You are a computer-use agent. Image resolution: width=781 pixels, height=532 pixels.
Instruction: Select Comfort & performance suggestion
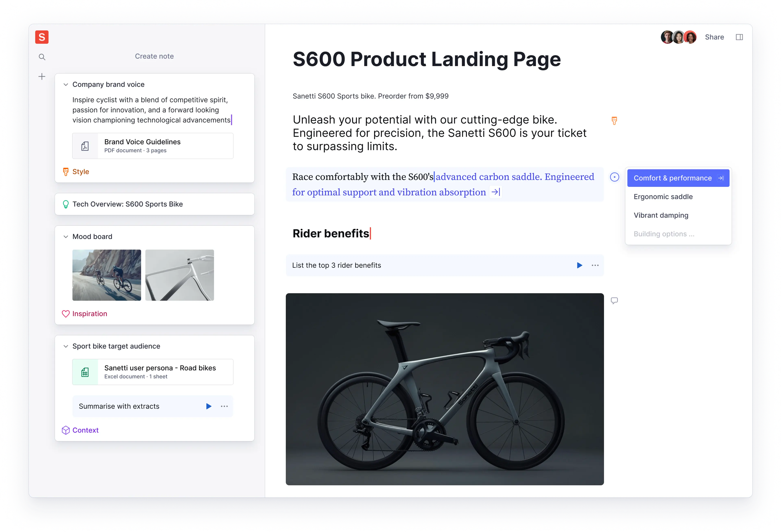tap(678, 178)
